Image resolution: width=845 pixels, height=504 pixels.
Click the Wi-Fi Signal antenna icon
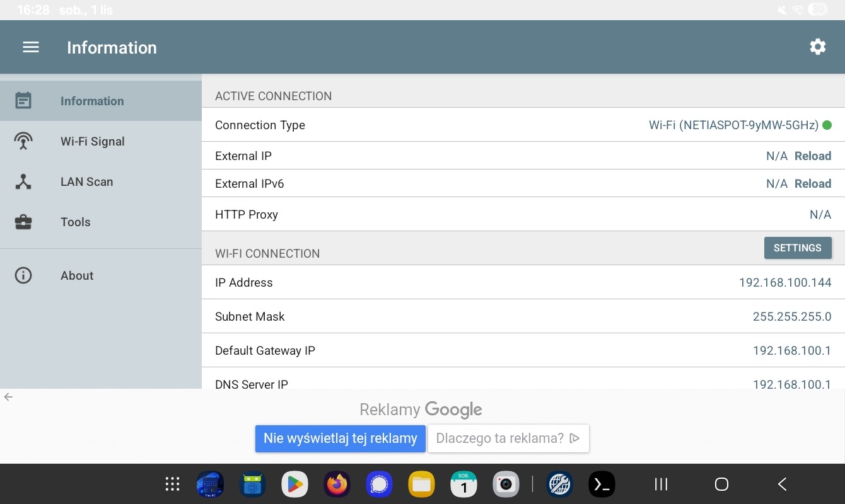click(23, 141)
